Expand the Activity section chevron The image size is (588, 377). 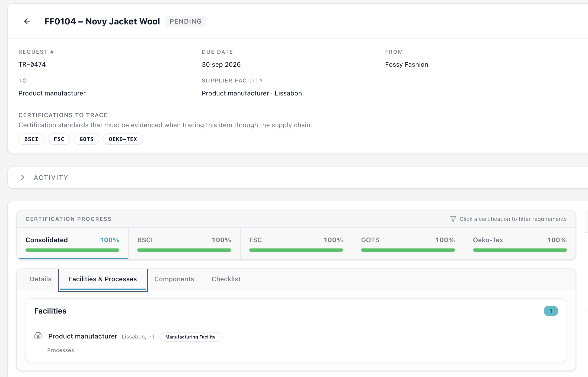23,177
